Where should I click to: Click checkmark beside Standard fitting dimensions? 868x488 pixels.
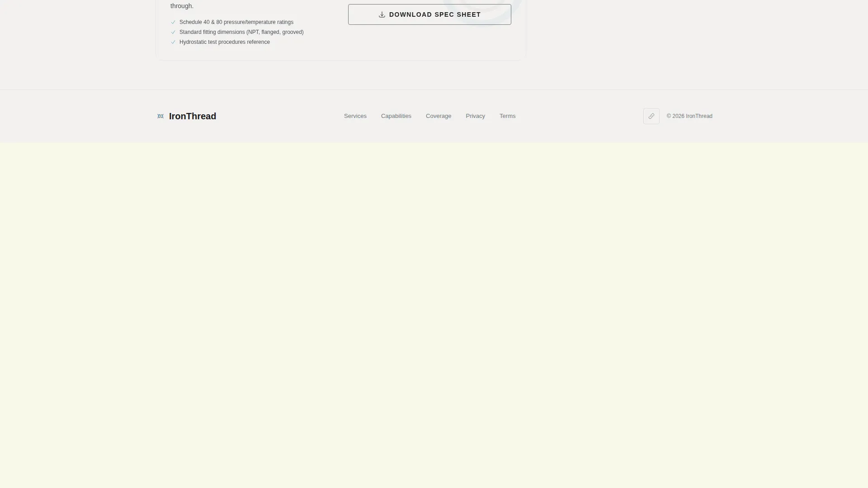click(173, 32)
